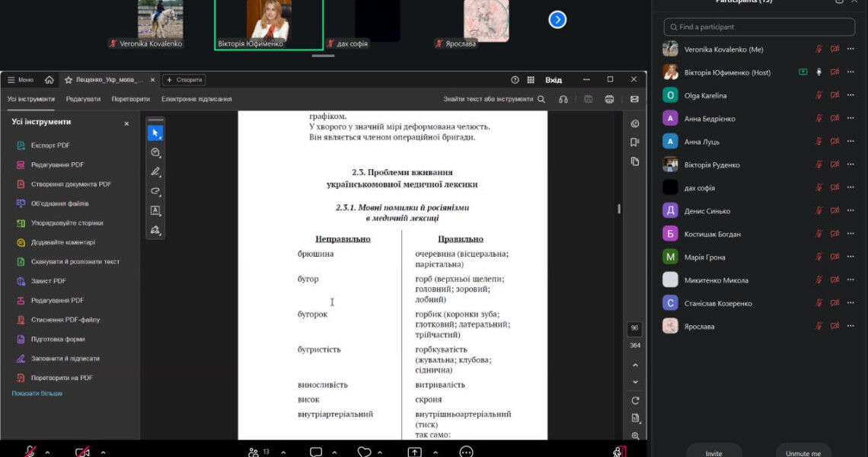The height and width of the screenshot is (457, 868).
Task: Open the Експорт PDF tool
Action: pyautogui.click(x=50, y=145)
